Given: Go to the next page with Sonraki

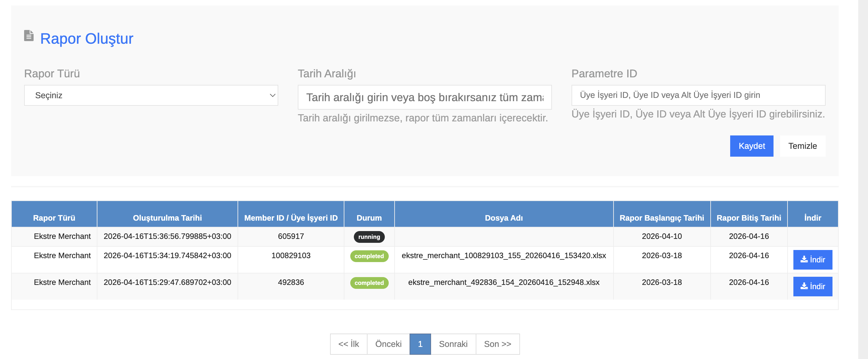Looking at the screenshot, I should (453, 344).
